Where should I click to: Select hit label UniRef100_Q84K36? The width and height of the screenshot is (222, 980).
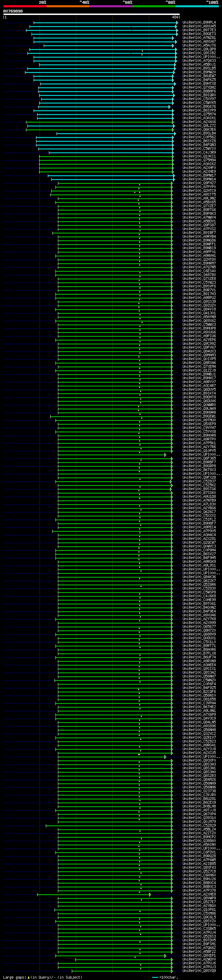199,577
